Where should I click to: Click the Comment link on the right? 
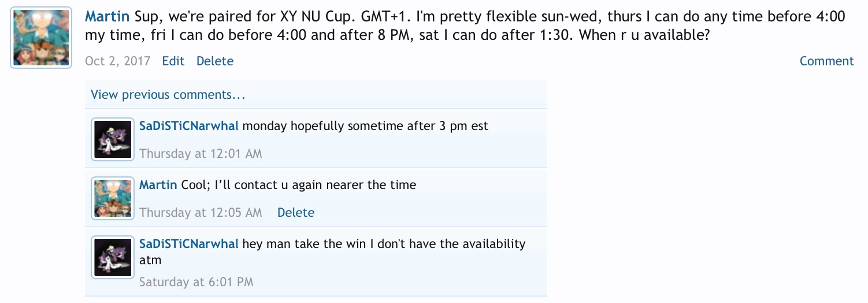tap(826, 61)
